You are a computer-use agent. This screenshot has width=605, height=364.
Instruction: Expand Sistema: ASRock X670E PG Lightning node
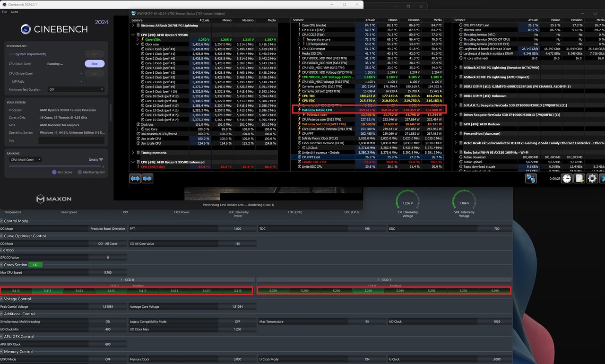point(132,25)
